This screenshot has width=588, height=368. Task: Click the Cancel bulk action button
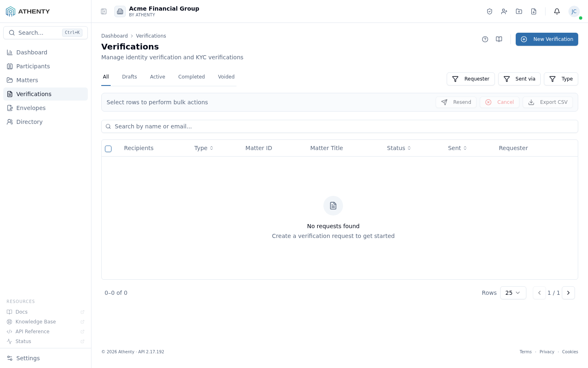(x=499, y=102)
